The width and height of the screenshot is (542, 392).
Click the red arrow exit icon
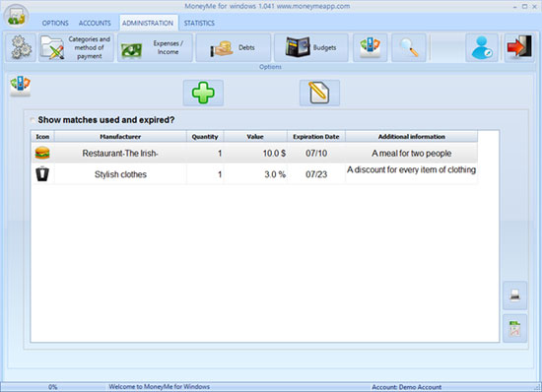point(519,47)
